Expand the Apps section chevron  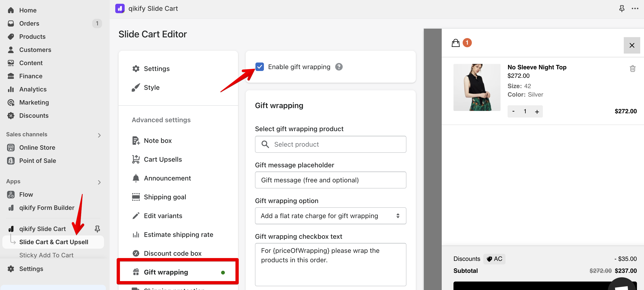coord(99,182)
